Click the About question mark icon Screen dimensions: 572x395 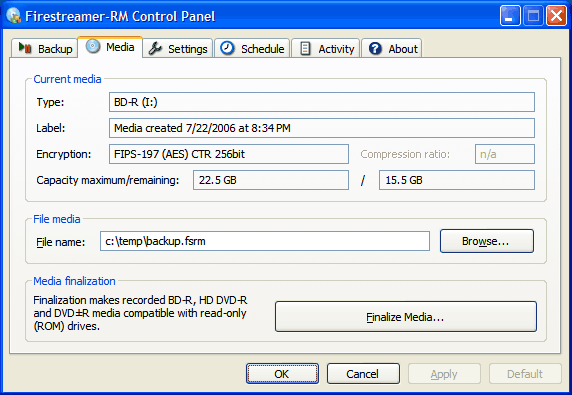click(x=375, y=48)
